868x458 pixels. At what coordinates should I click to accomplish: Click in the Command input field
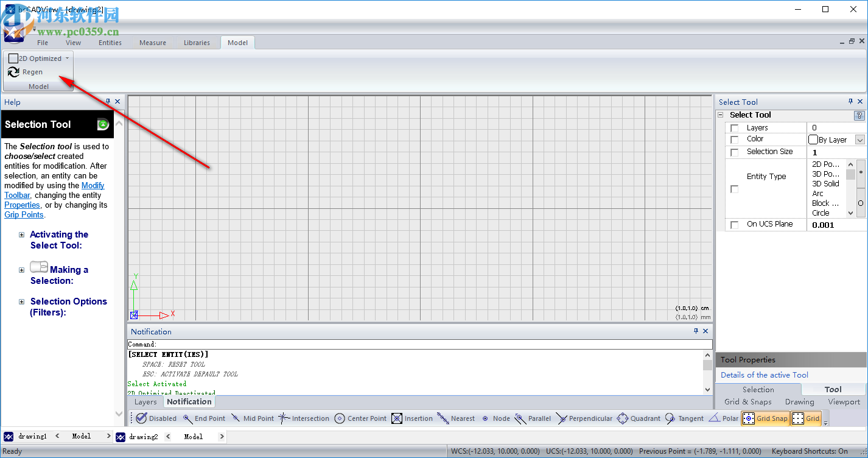click(x=420, y=344)
